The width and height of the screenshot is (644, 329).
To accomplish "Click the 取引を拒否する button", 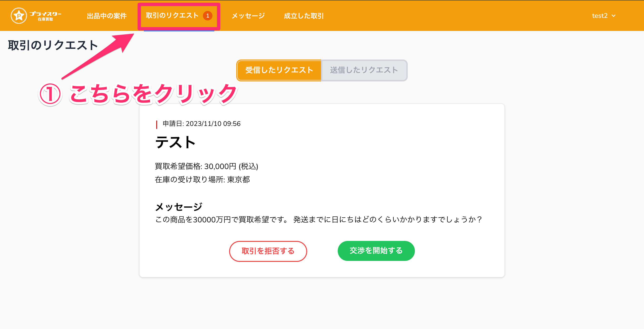I will tap(268, 251).
